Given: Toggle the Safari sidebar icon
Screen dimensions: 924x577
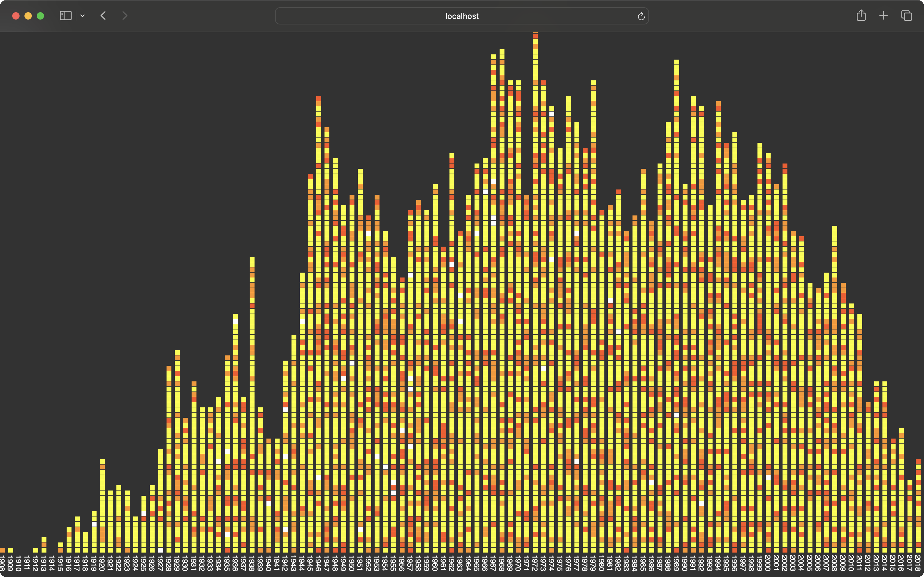Looking at the screenshot, I should click(x=66, y=16).
